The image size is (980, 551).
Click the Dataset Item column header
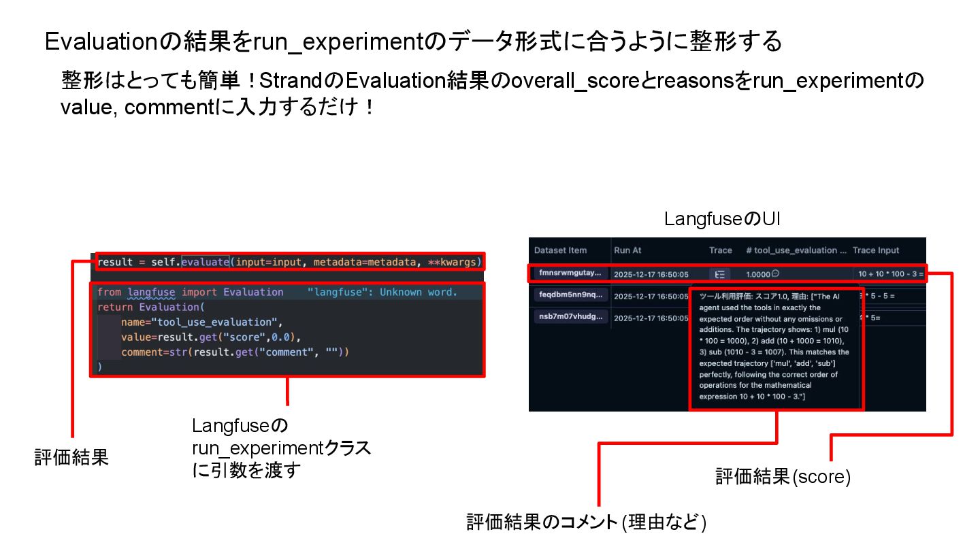pyautogui.click(x=561, y=250)
